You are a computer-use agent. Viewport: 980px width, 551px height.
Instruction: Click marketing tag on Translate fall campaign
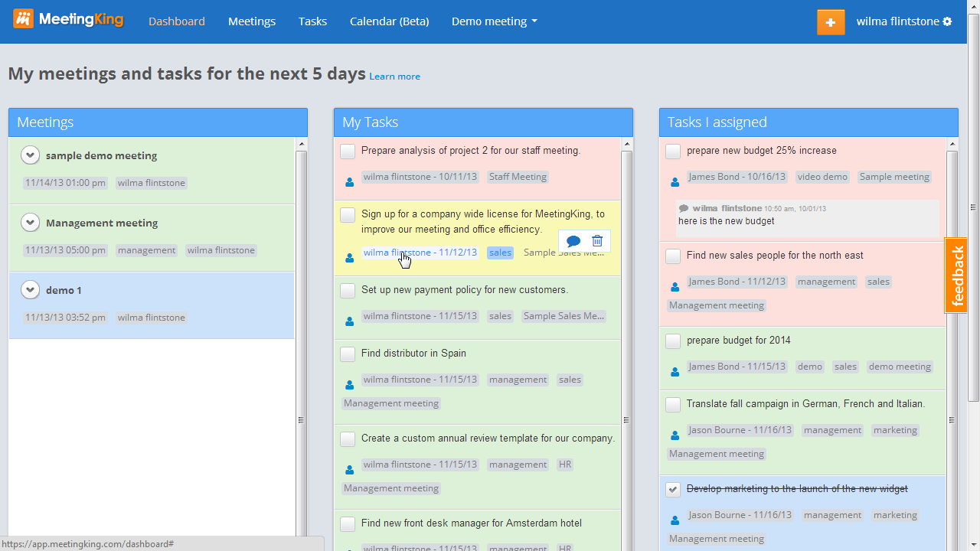895,430
